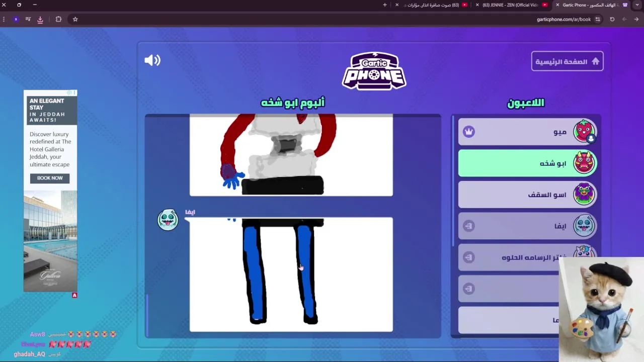This screenshot has height=362, width=644.
Task: Click the players list scrollbar
Action: [x=452, y=181]
